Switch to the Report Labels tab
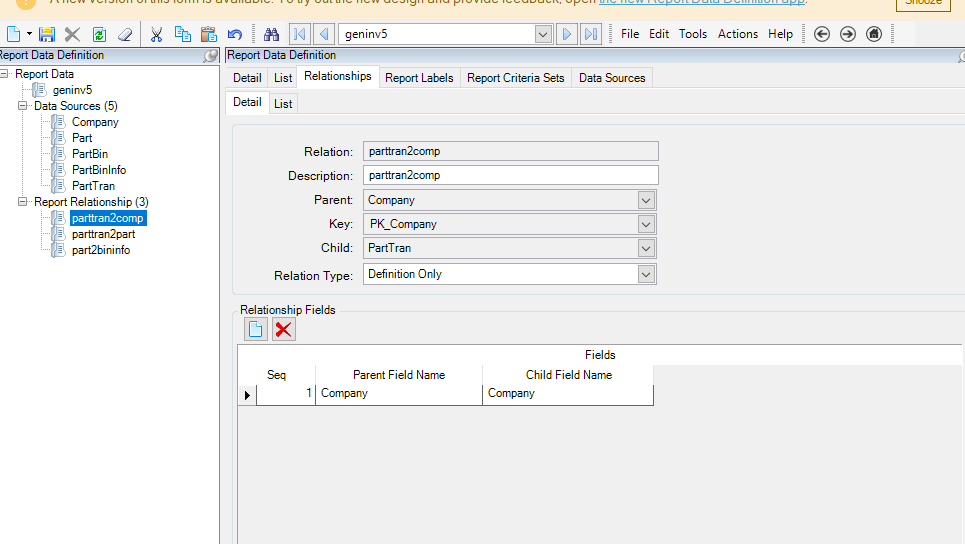 [x=419, y=78]
